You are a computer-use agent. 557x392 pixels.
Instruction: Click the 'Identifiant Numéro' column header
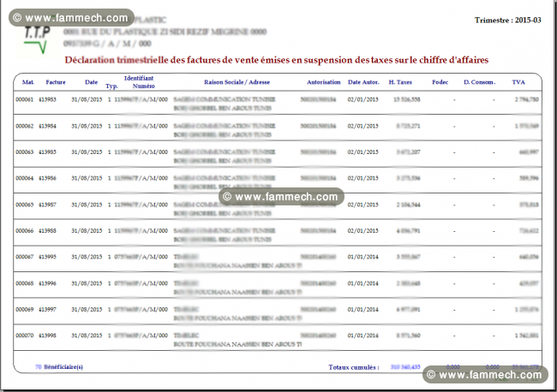pos(139,82)
